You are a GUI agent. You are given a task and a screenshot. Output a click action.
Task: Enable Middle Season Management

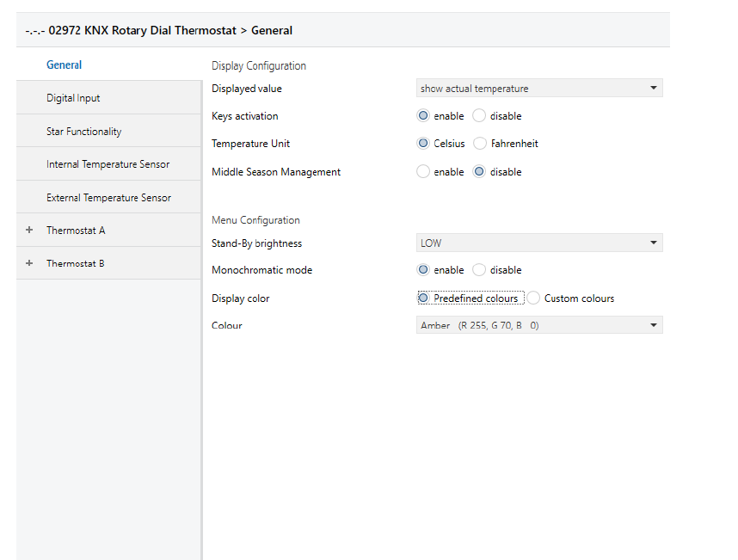(x=423, y=171)
